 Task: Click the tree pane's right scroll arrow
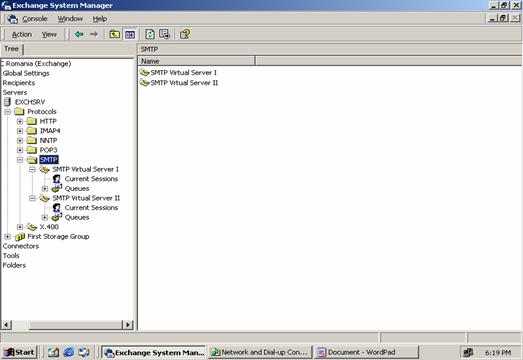(128, 324)
